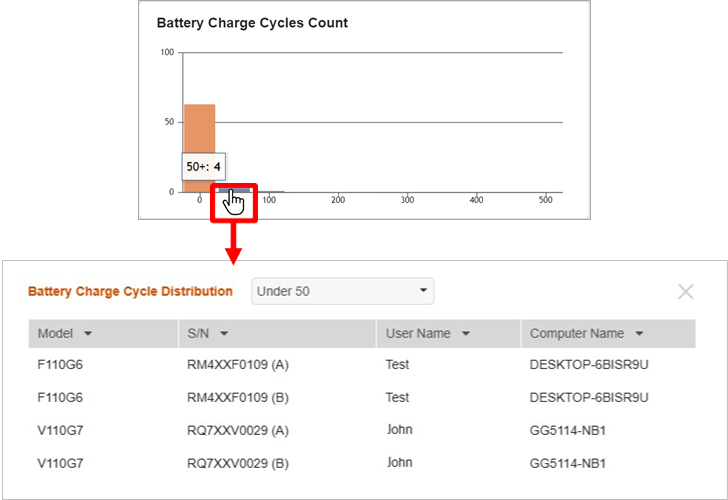Click the first V110G7 model cell
728x500 pixels.
pyautogui.click(x=59, y=431)
